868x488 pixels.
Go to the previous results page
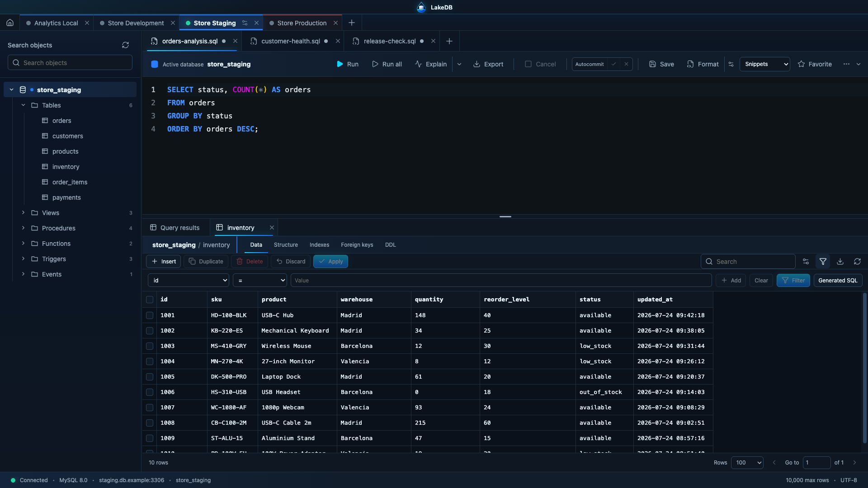(x=774, y=463)
